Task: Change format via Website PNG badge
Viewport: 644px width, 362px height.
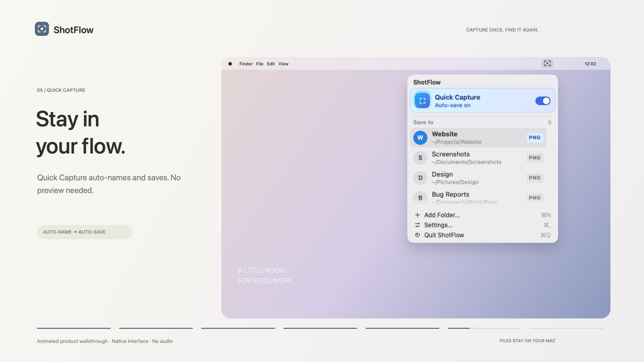Action: pyautogui.click(x=535, y=137)
